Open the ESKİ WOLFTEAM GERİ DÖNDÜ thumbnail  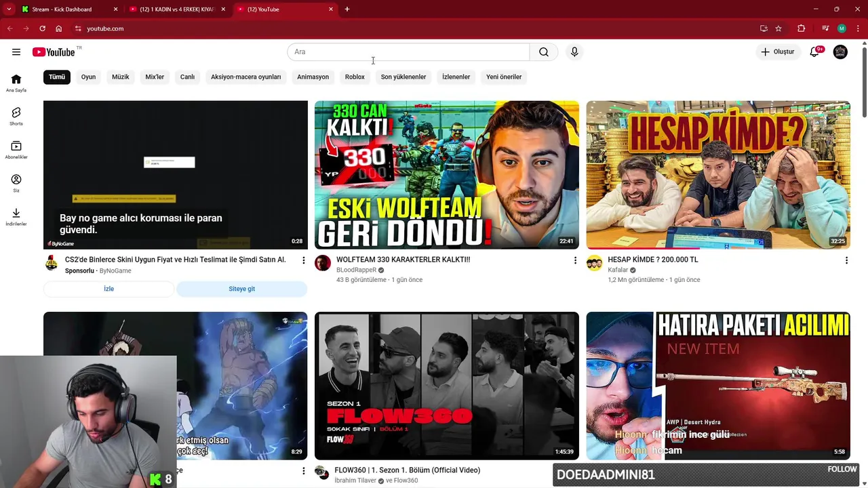coord(447,175)
